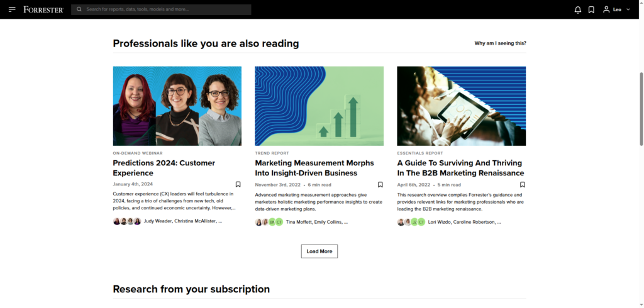
Task: Bookmark the Marketing Measurement Morphs report
Action: click(x=380, y=185)
